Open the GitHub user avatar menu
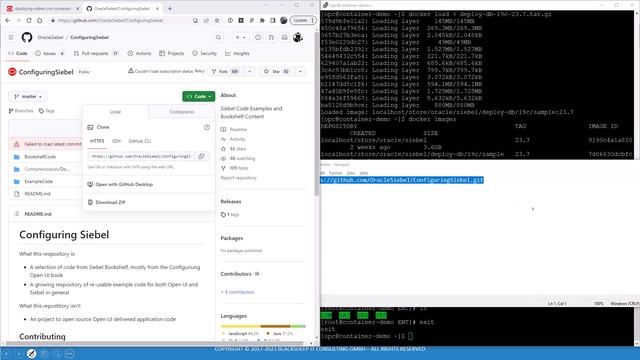The width and height of the screenshot is (640, 360). pyautogui.click(x=298, y=37)
